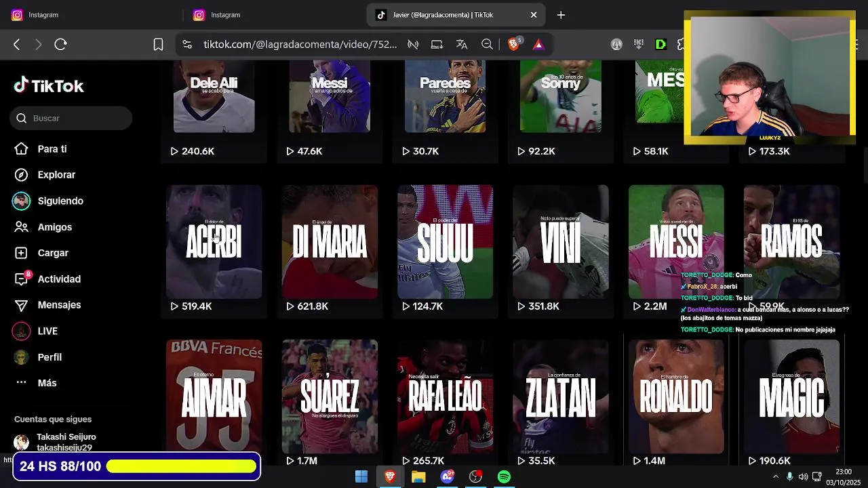The image size is (868, 488).
Task: Open Brave Shields lion icon
Action: [513, 44]
